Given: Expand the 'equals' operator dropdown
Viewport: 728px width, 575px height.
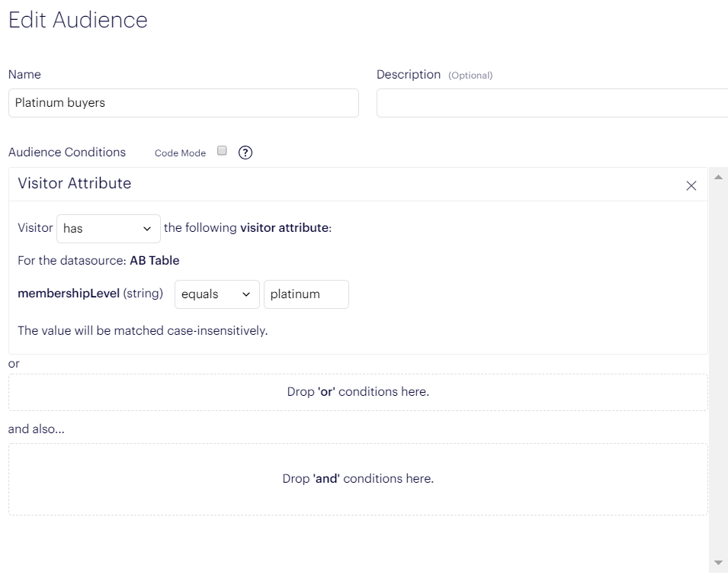Looking at the screenshot, I should [216, 294].
